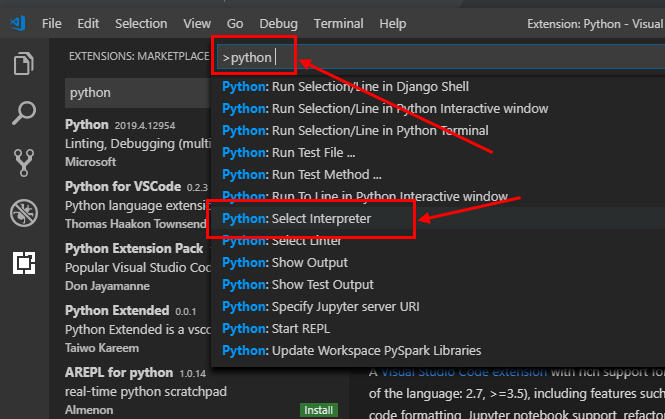The width and height of the screenshot is (665, 419).
Task: Choose Update Workspace PySpark Libraries command
Action: (438, 351)
